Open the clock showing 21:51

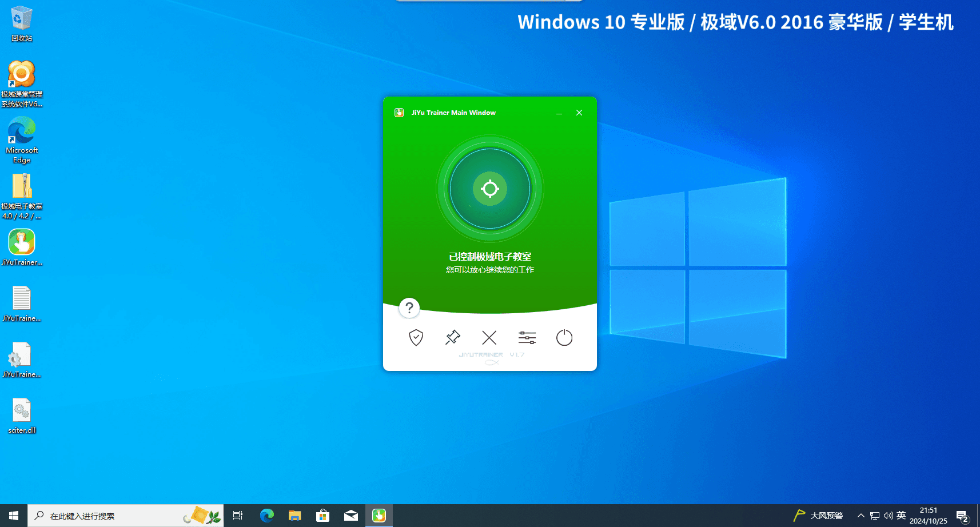pos(929,516)
